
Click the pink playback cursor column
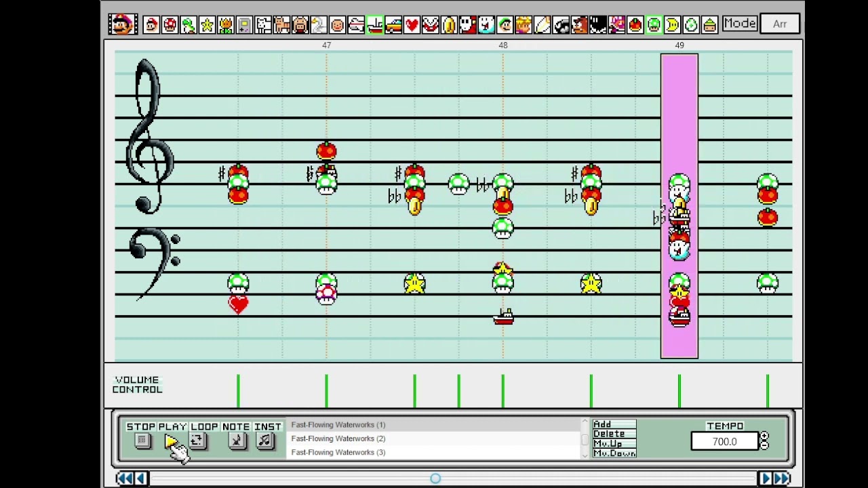click(x=679, y=206)
